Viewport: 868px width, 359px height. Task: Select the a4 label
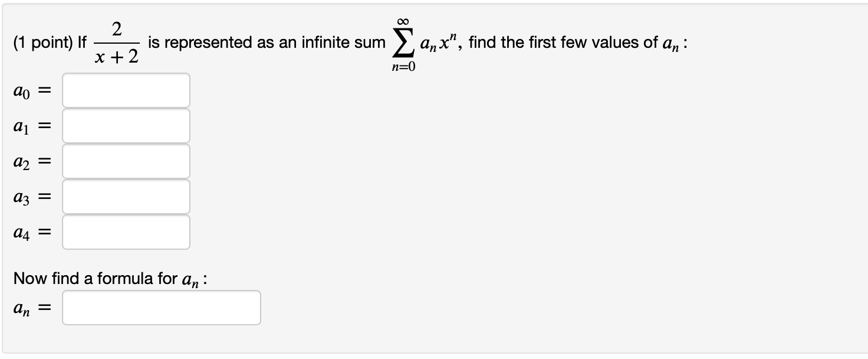[20, 231]
